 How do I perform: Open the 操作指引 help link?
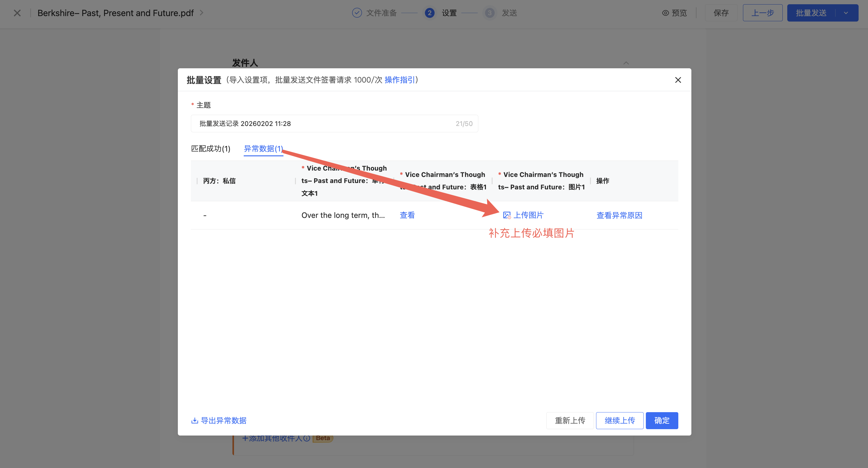click(x=399, y=80)
